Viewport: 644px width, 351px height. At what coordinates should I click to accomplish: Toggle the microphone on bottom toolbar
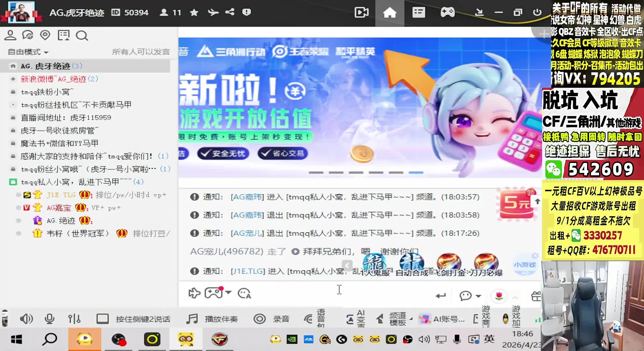49,319
